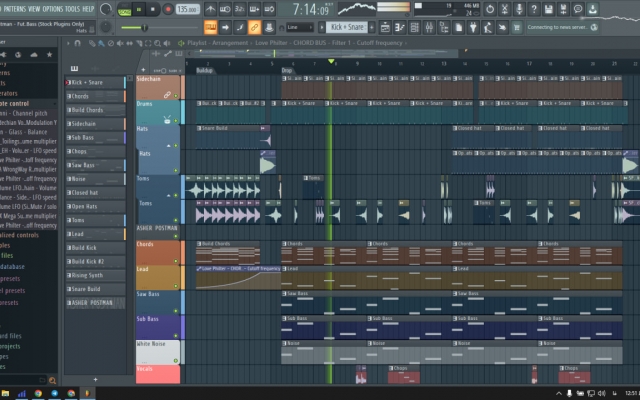The width and height of the screenshot is (640, 400).
Task: Open the TOOLS menu
Action: 76,8
